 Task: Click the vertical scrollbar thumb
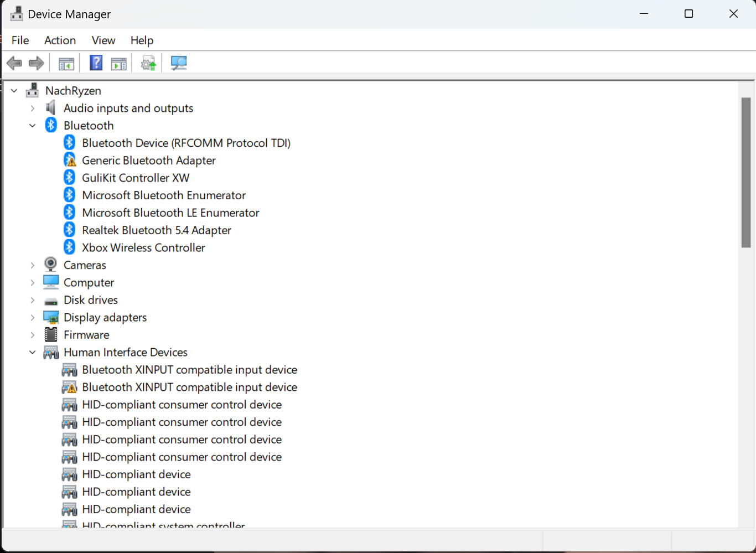(746, 172)
